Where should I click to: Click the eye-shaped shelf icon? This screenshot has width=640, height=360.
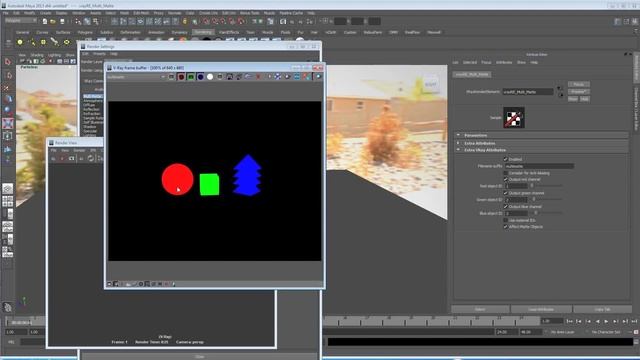(67, 42)
